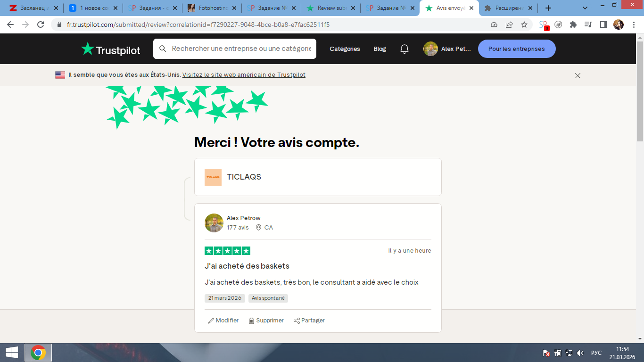Click the Pour les entreprises button
This screenshot has height=362, width=644.
[517, 49]
